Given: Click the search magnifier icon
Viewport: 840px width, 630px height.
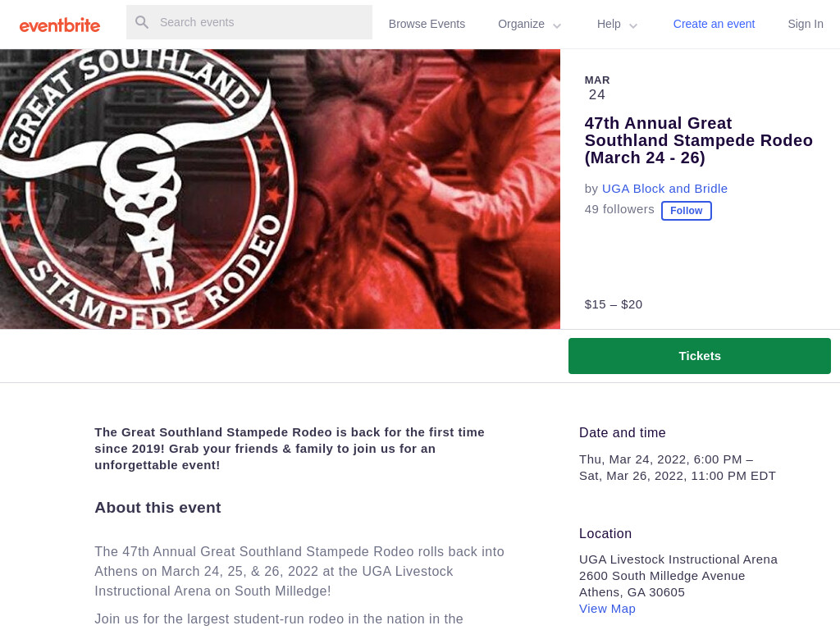Looking at the screenshot, I should (142, 22).
